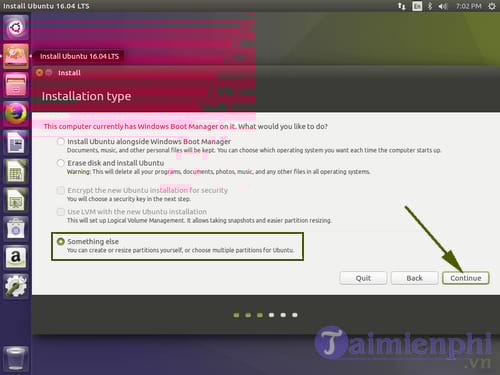Launch Firefox web browser from the launcher
This screenshot has height=375, width=500.
16,113
